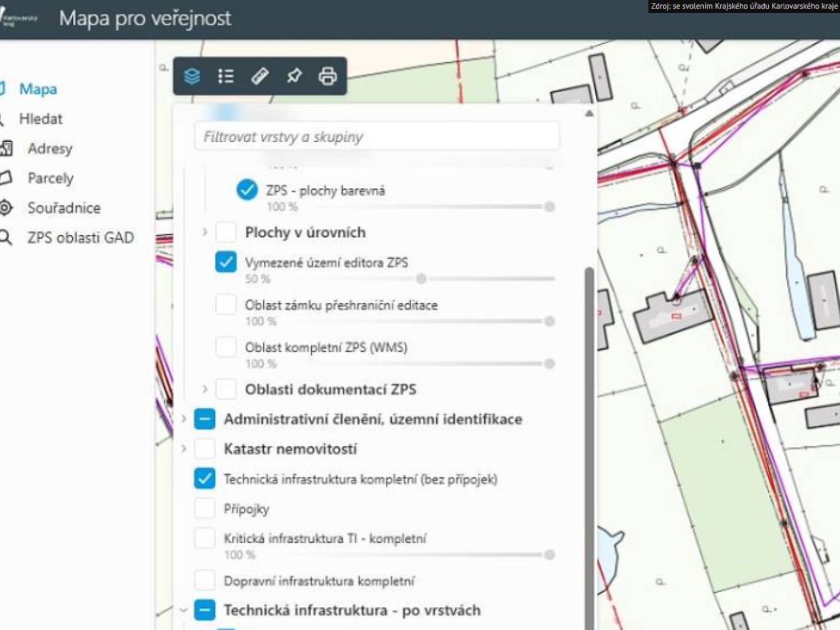
Task: Click Dopravní infrastruktura kompletní layer label
Action: (319, 581)
